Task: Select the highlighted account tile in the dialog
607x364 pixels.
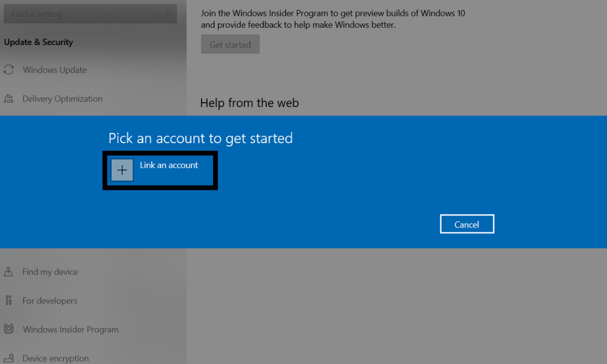Action: click(160, 170)
